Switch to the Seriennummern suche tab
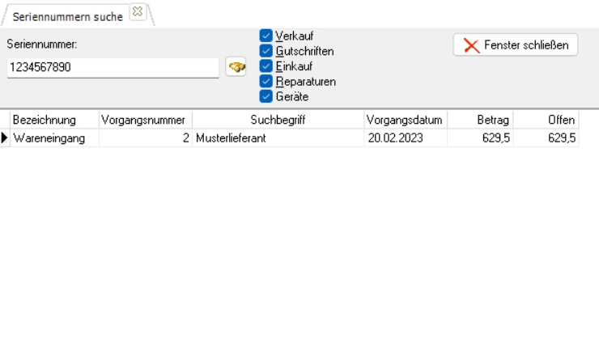 68,17
